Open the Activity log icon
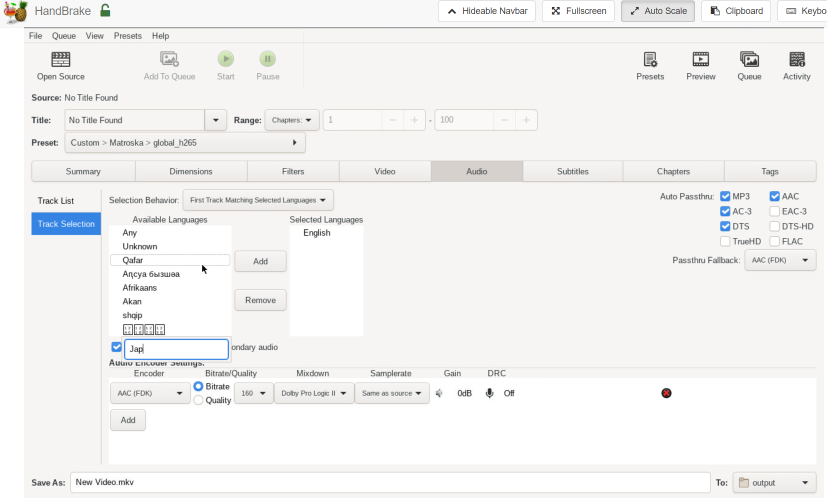Screen dimensions: 827x498 [x=796, y=59]
